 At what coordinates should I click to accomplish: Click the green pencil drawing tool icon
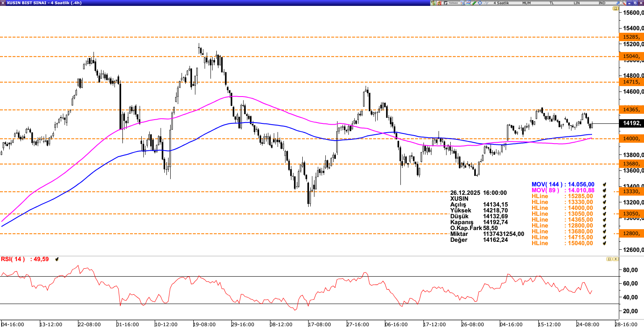pos(474,3)
